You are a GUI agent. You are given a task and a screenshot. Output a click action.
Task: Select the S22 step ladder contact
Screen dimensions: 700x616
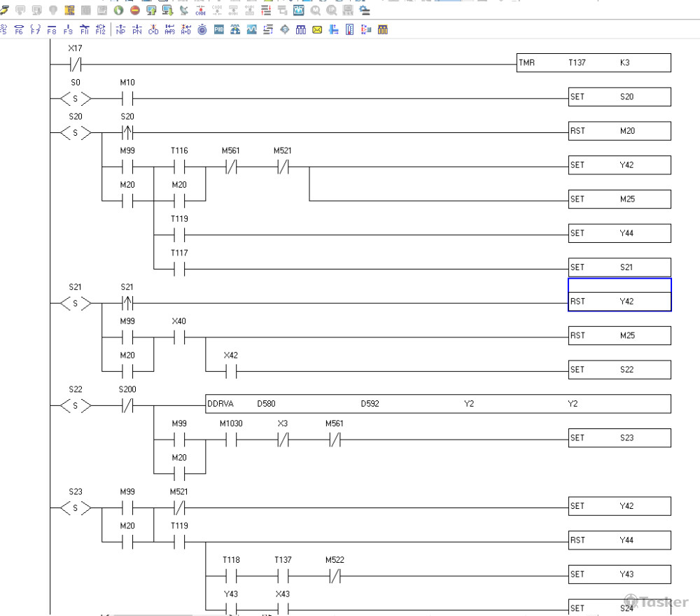pos(76,406)
